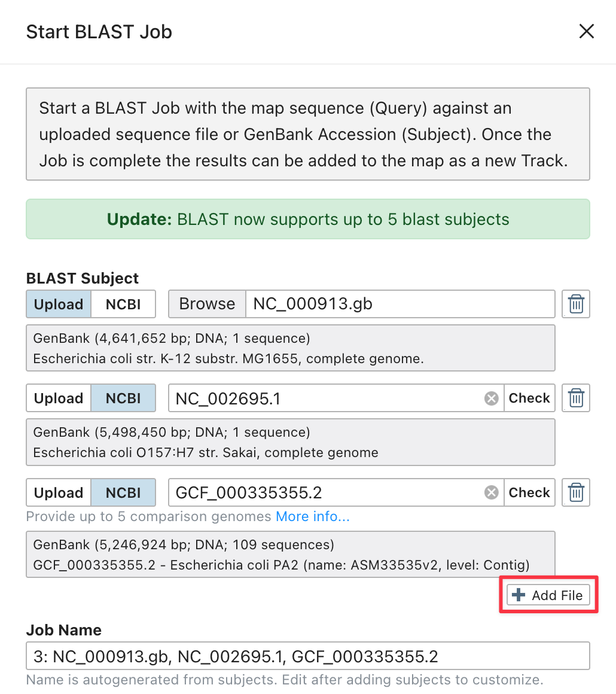Trash the GCF_000335355.2 subject row
This screenshot has height=694, width=616.
point(576,492)
